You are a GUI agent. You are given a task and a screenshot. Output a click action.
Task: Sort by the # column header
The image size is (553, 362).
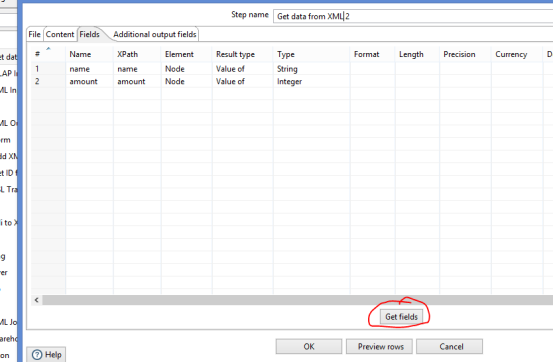click(x=48, y=54)
